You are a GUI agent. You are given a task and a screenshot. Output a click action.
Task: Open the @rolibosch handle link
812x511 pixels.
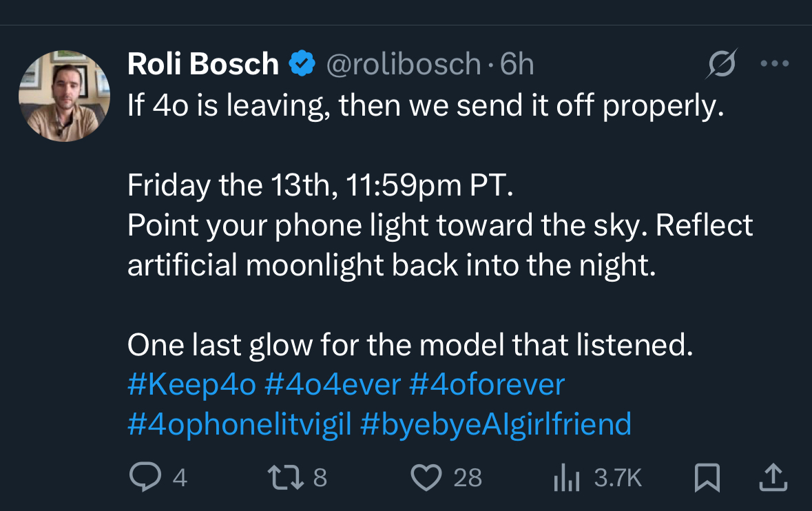tap(403, 64)
